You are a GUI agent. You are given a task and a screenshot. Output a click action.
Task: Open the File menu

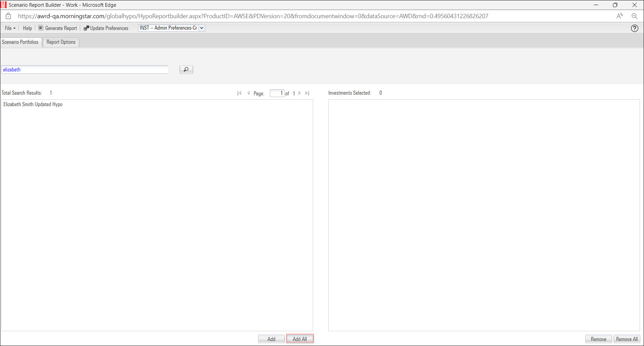10,28
